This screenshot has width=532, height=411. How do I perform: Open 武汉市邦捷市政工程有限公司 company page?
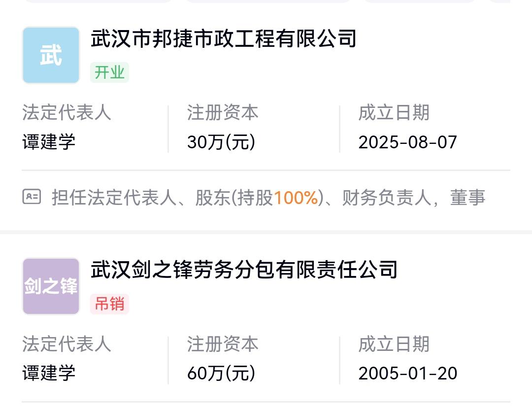tap(223, 39)
